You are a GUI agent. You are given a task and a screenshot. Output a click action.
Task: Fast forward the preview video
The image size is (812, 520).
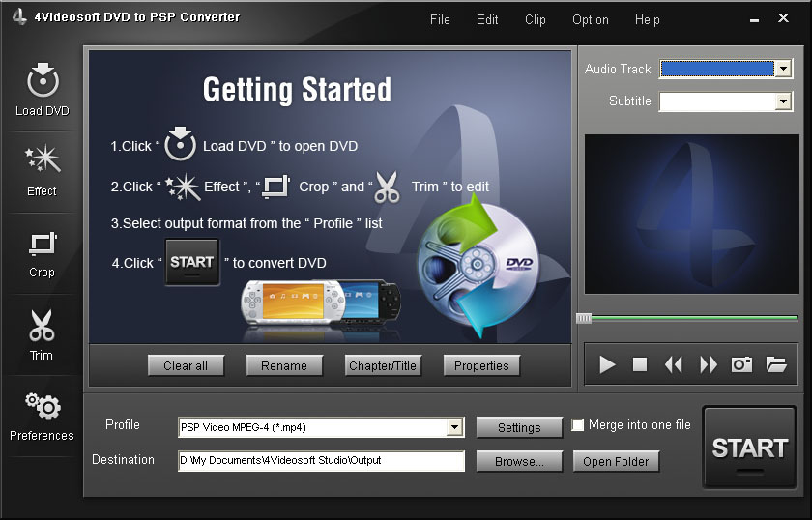[708, 364]
